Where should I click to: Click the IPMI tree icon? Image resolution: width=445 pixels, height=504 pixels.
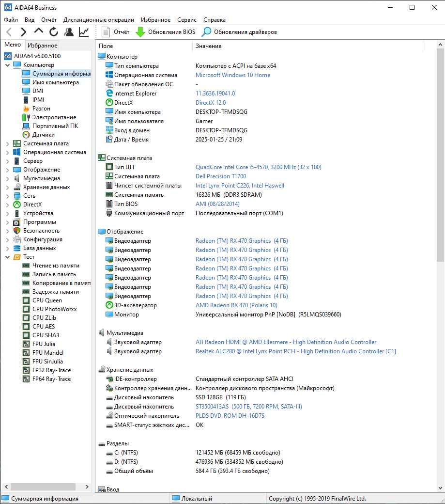pos(26,100)
